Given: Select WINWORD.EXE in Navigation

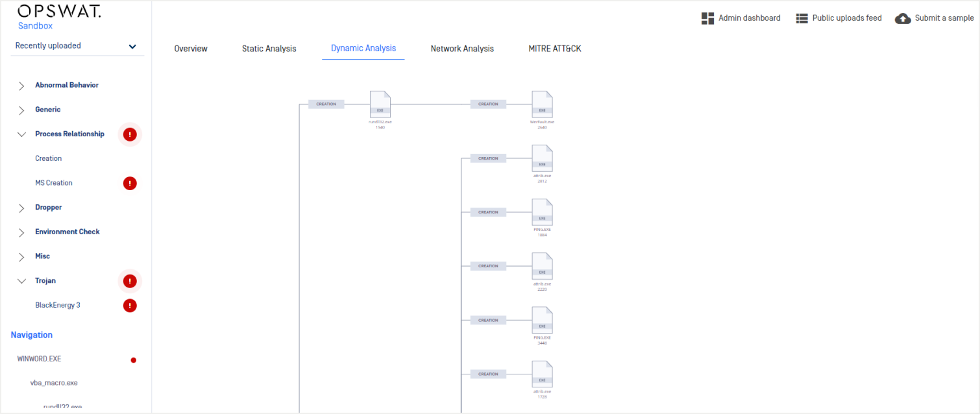Looking at the screenshot, I should tap(39, 359).
